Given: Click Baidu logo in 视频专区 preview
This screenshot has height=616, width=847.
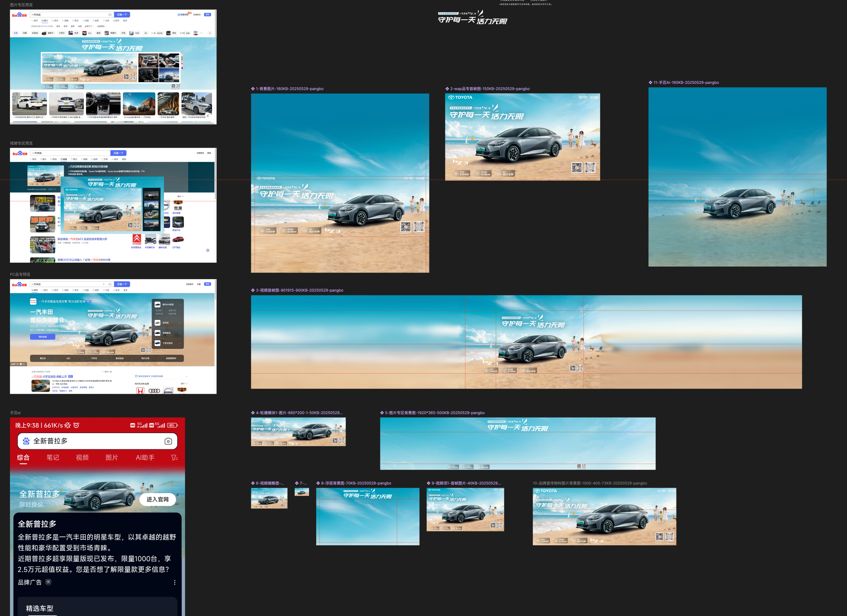Looking at the screenshot, I should pos(20,154).
